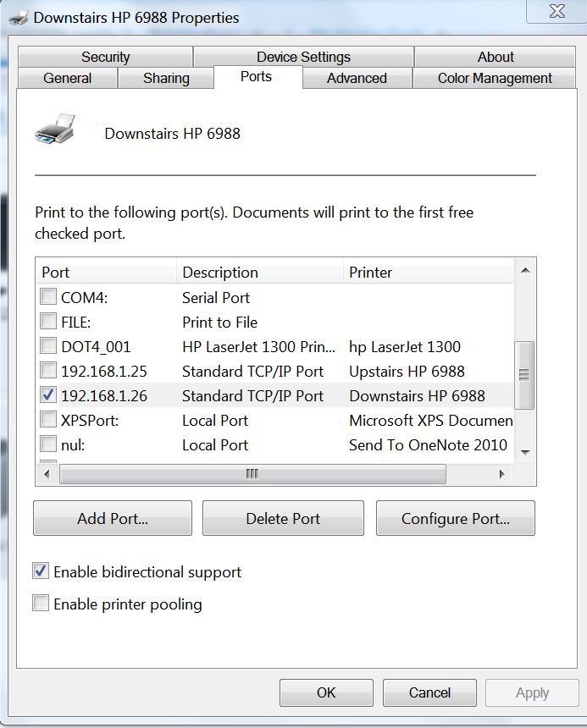Screen dimensions: 587x728
Task: Click the Add Port... button
Action: [x=113, y=518]
